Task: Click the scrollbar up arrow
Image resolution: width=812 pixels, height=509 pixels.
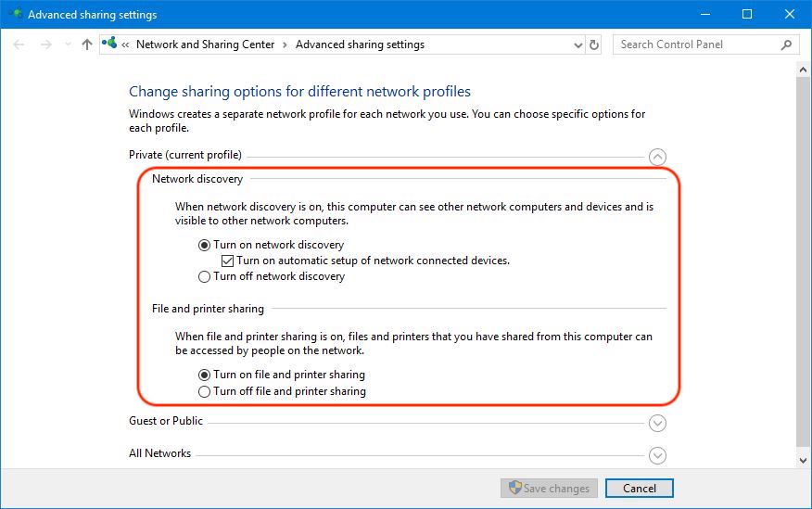Action: point(804,70)
